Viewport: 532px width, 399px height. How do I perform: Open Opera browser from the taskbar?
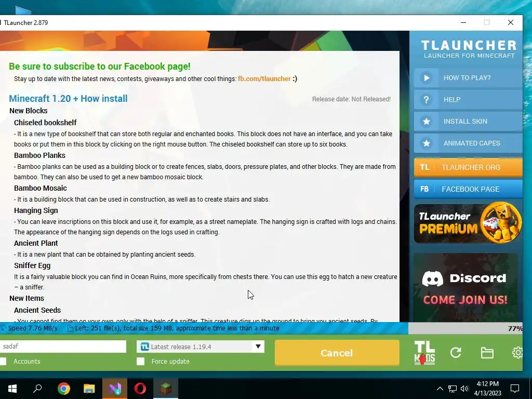pyautogui.click(x=140, y=389)
